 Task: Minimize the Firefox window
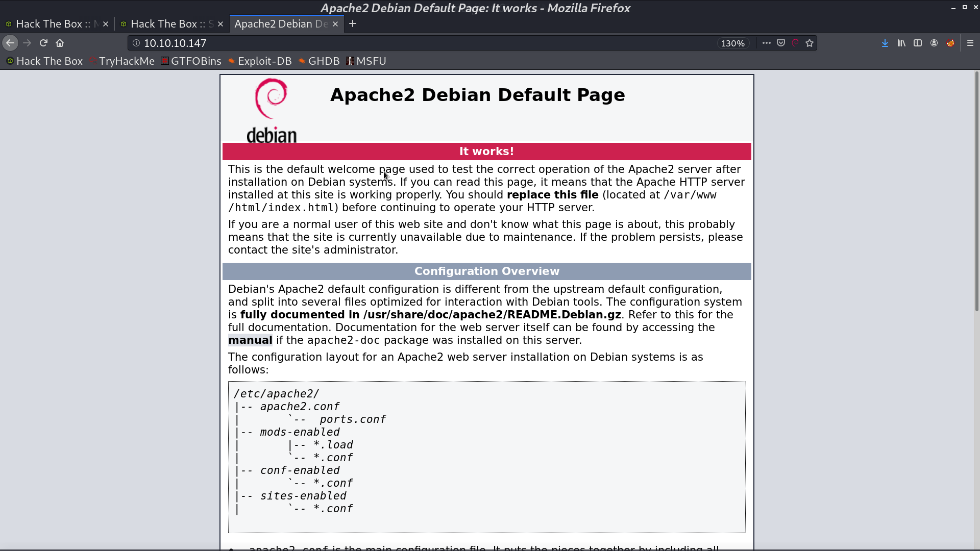(953, 8)
